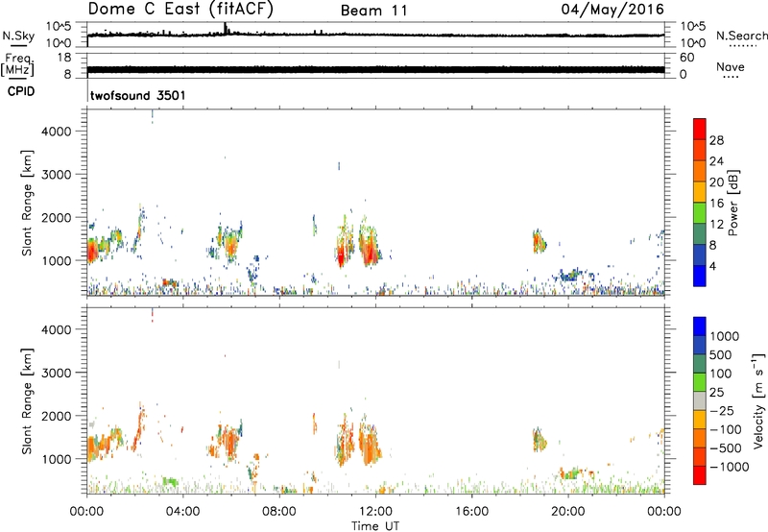
Task: Click the 'Power [dB]' color bar label
Action: pyautogui.click(x=733, y=203)
